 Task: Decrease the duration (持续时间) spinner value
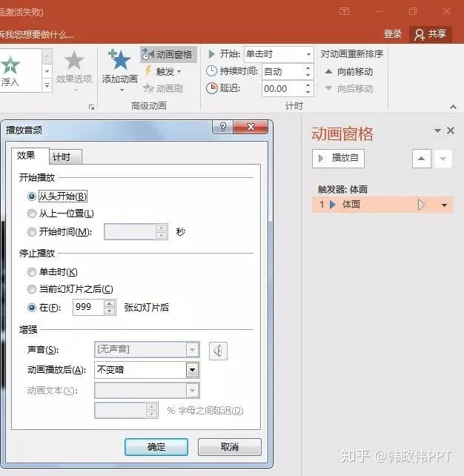point(308,76)
